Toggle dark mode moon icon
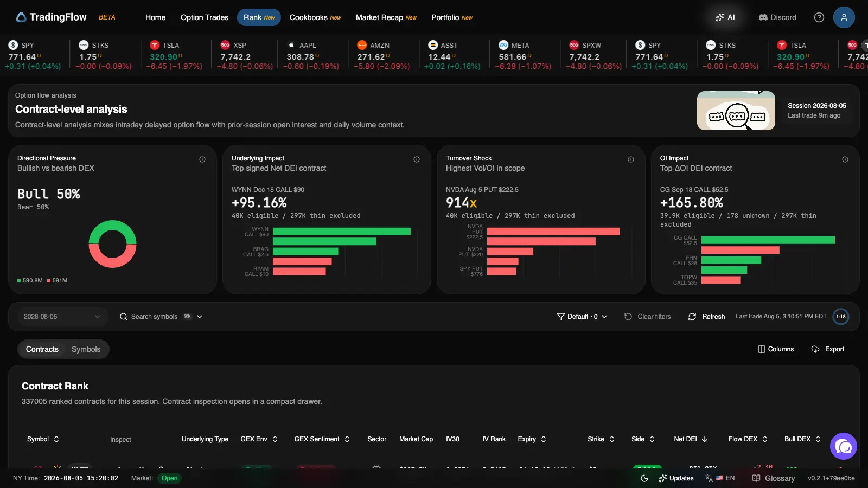The width and height of the screenshot is (868, 488). (x=644, y=478)
